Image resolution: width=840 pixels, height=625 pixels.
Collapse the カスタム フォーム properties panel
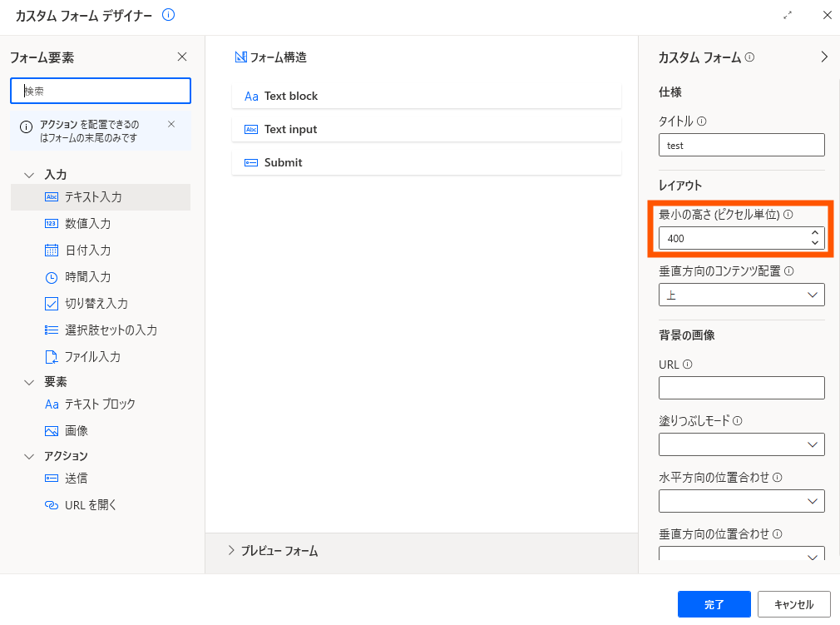point(824,57)
